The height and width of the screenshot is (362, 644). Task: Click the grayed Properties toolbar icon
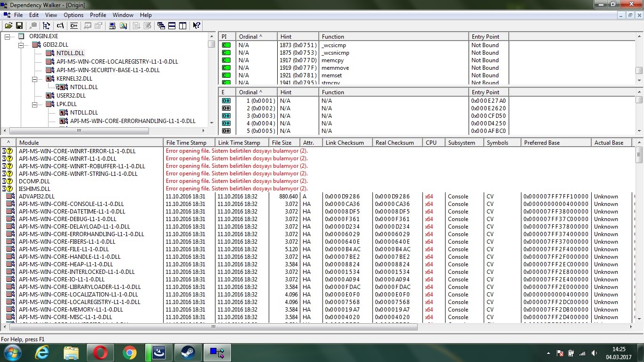point(99,25)
